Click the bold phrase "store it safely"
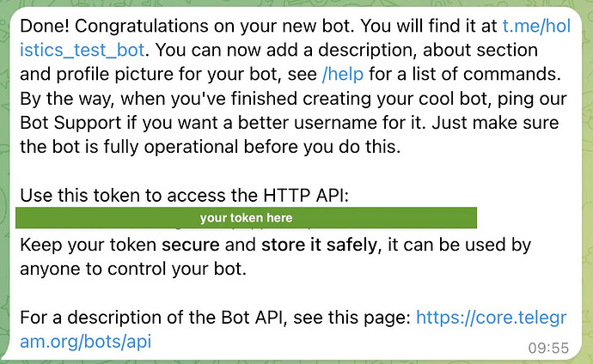Image resolution: width=593 pixels, height=364 pixels. click(x=319, y=246)
